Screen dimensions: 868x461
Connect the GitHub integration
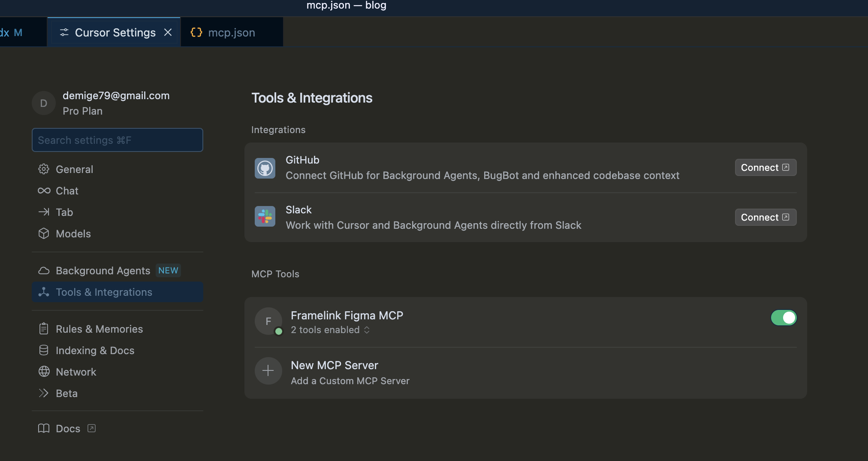point(766,167)
